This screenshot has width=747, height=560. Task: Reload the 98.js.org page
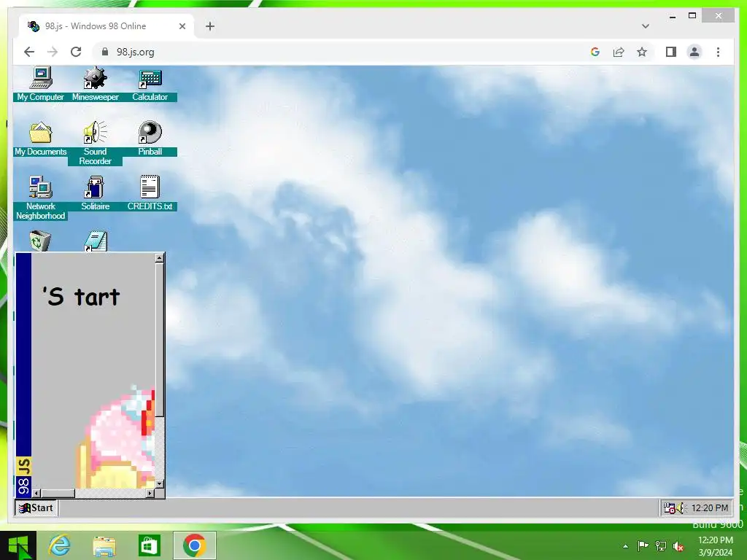[x=76, y=52]
